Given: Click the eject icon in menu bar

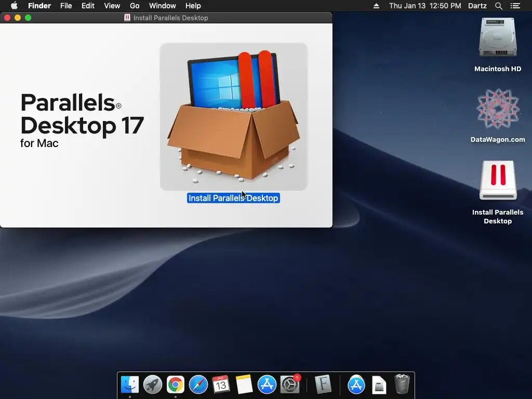Looking at the screenshot, I should [x=376, y=6].
